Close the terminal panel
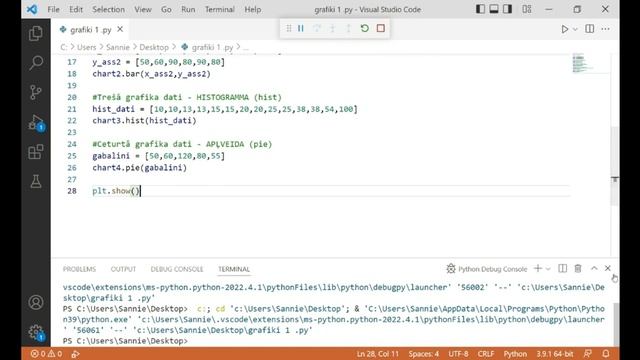Screen dimensions: 640x360 pos(608,269)
